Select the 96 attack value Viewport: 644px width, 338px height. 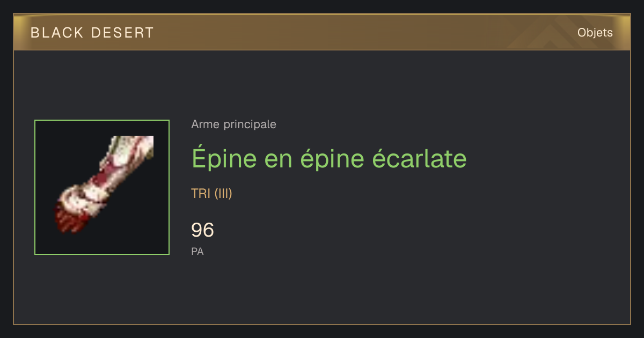pyautogui.click(x=202, y=230)
